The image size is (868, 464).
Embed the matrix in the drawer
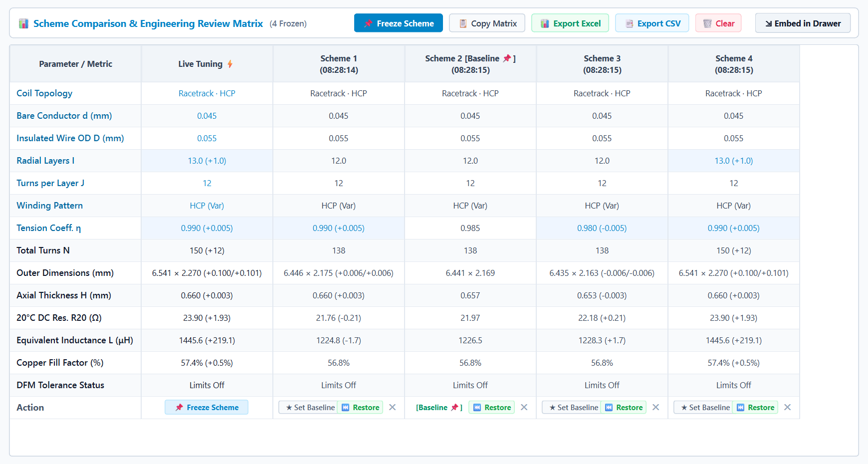click(803, 23)
